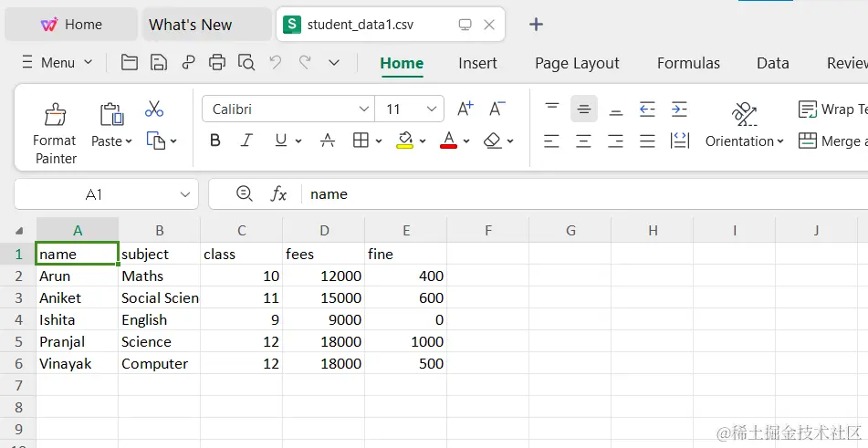
Task: Expand the Copy options arrow
Action: click(x=173, y=141)
